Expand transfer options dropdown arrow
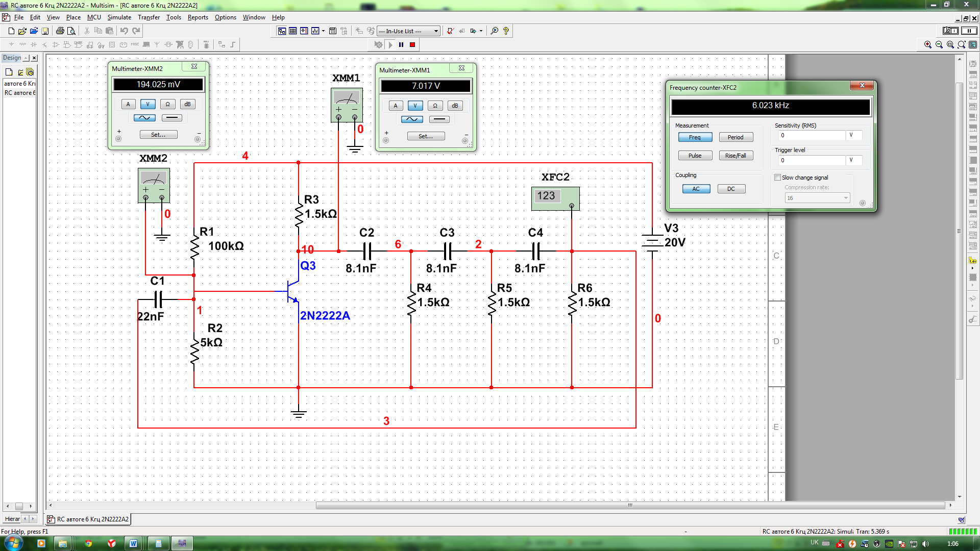980x551 pixels. (481, 31)
